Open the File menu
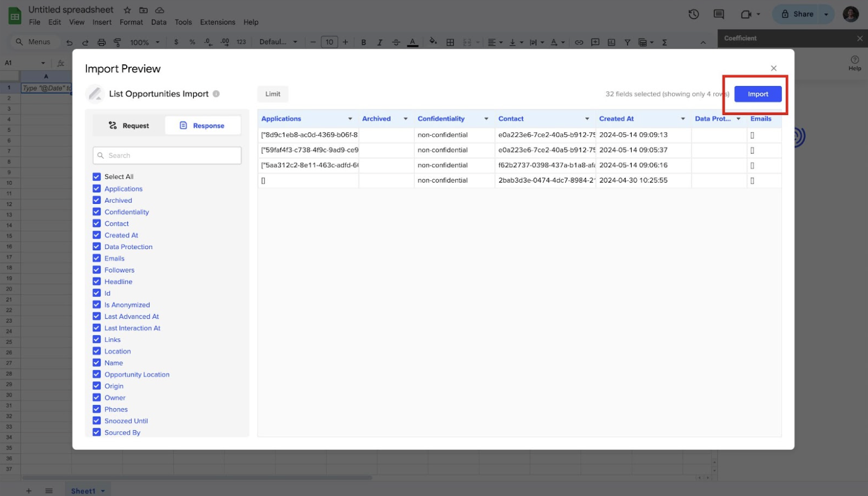This screenshot has height=496, width=868. click(x=35, y=22)
